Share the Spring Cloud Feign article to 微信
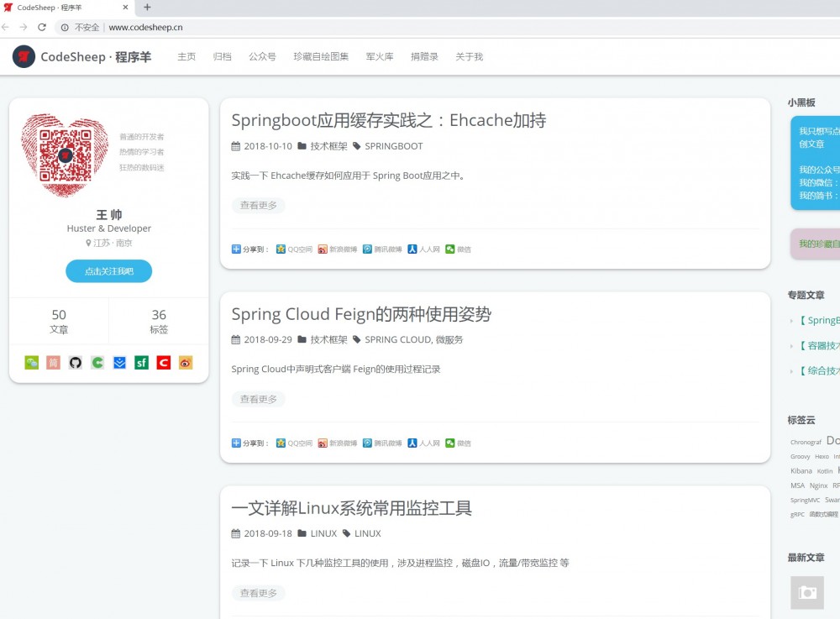Image resolution: width=840 pixels, height=619 pixels. [x=460, y=443]
